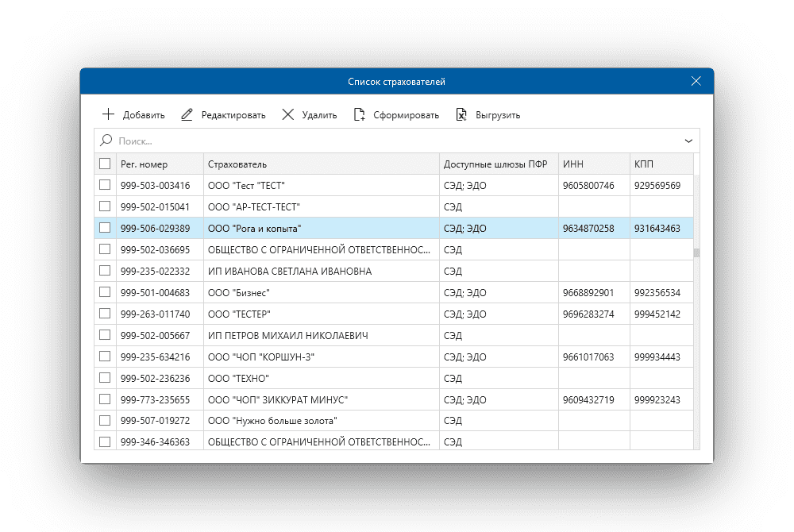
Task: Click КПП value 992356534
Action: (x=657, y=293)
